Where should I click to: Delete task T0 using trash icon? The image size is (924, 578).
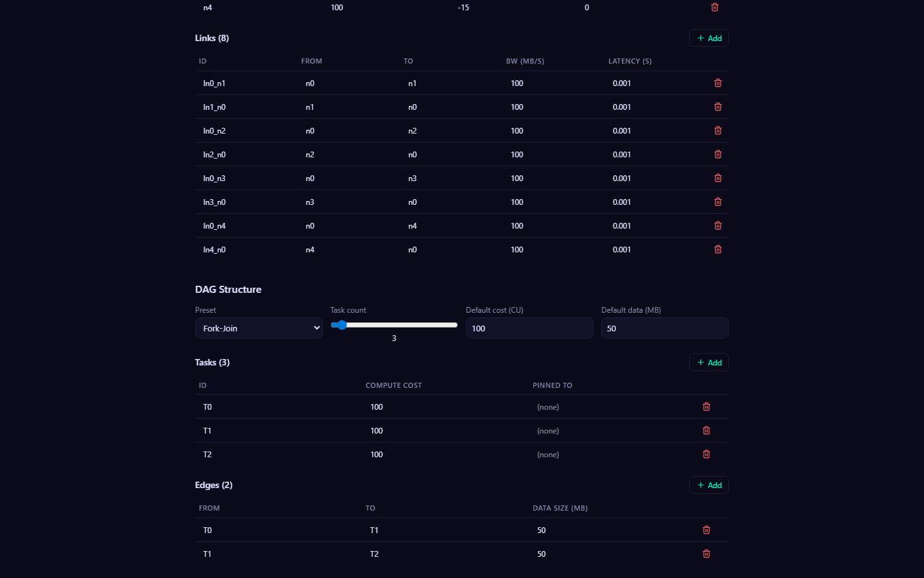(706, 407)
